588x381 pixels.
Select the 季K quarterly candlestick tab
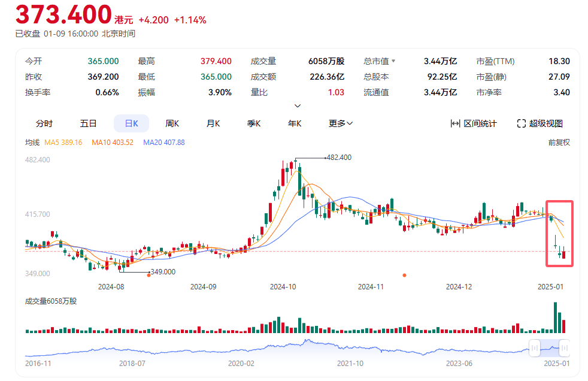click(x=254, y=123)
